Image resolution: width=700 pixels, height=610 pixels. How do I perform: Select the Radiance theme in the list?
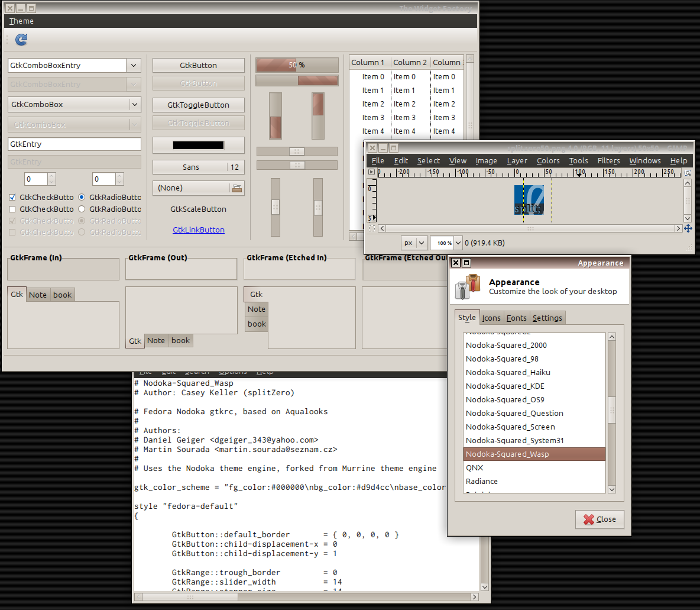534,481
